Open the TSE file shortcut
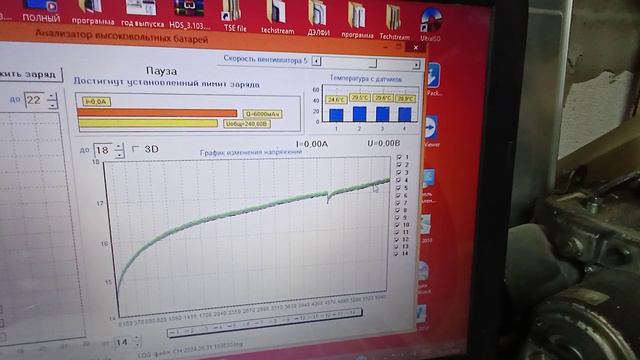The height and width of the screenshot is (360, 640). (234, 16)
